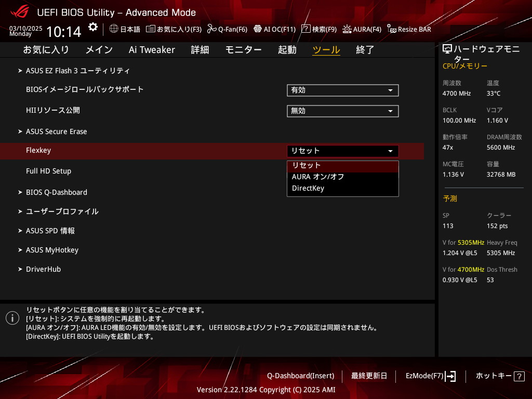
Task: Click the 47x multiplier value
Action: point(448,148)
